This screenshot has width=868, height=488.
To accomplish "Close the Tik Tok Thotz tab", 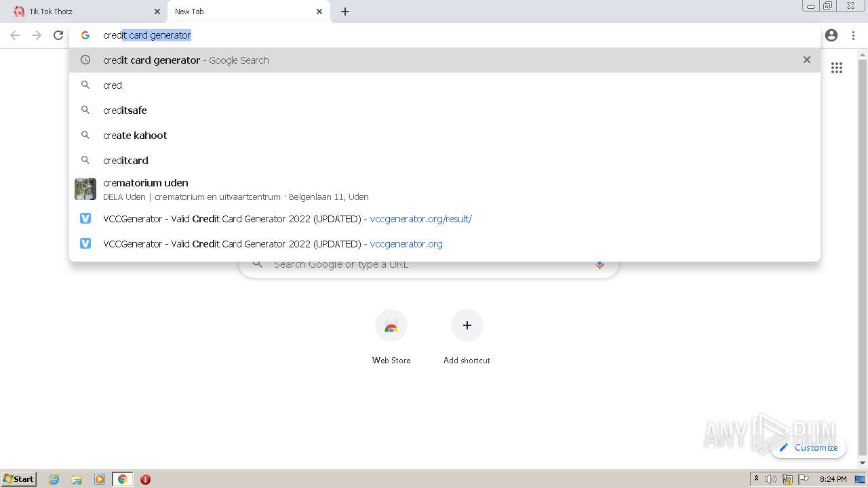I will coord(157,12).
